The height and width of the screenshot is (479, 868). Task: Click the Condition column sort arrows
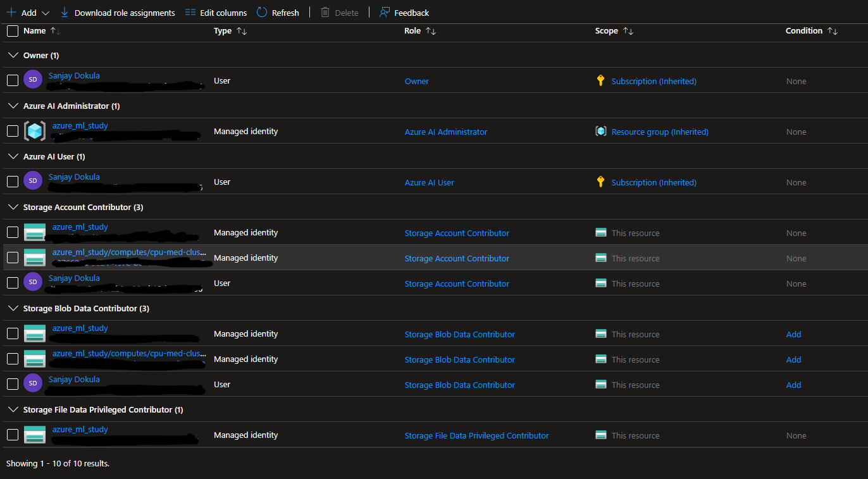[x=833, y=31]
